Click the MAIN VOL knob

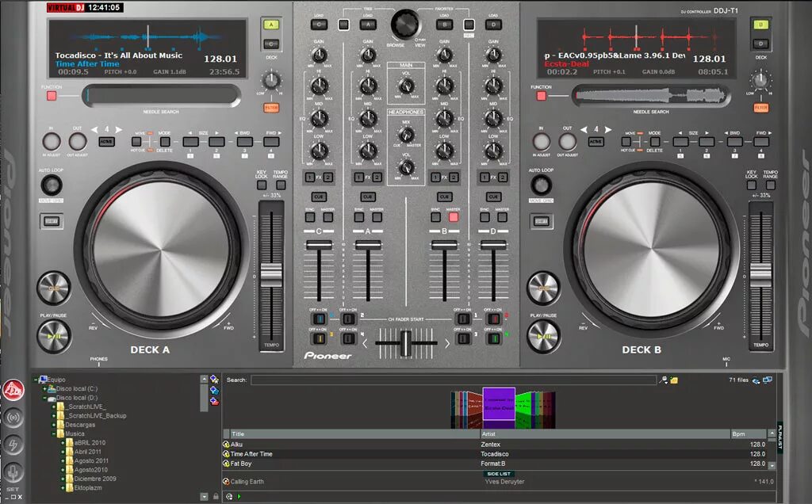(x=406, y=86)
